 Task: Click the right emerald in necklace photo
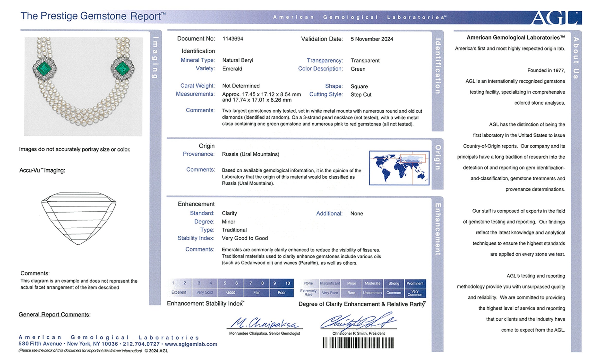pos(122,69)
